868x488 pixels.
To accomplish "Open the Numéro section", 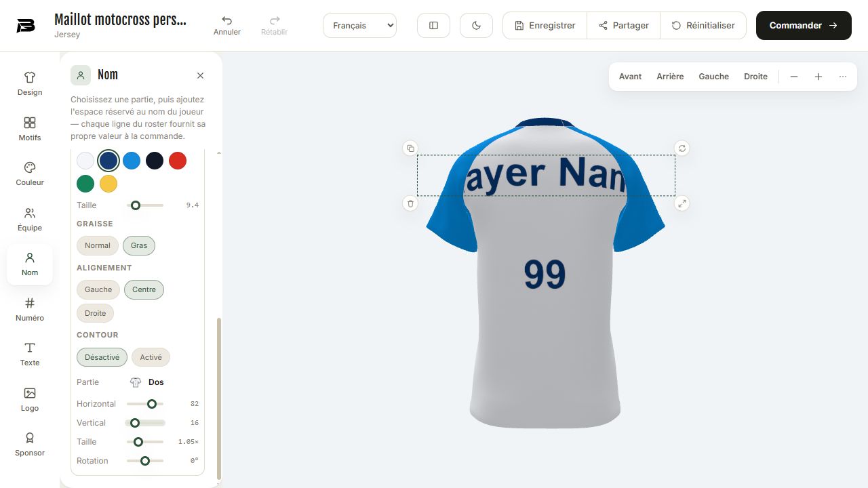I will (30, 310).
